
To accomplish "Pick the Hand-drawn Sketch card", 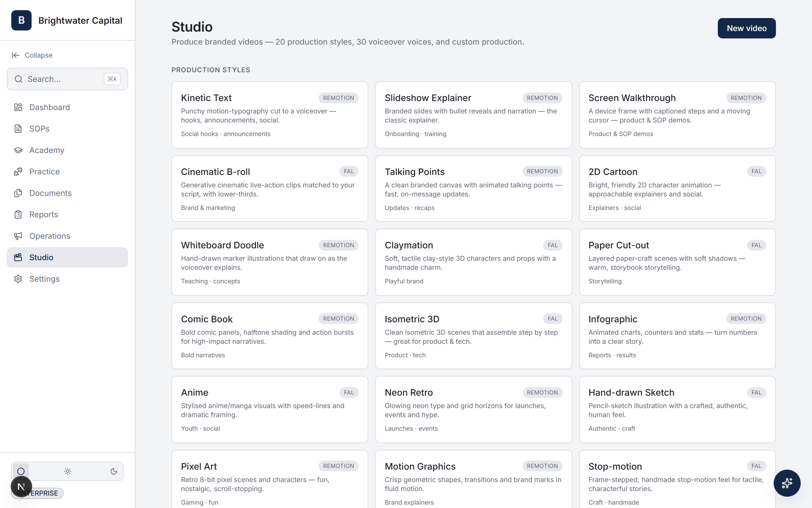I will (678, 410).
